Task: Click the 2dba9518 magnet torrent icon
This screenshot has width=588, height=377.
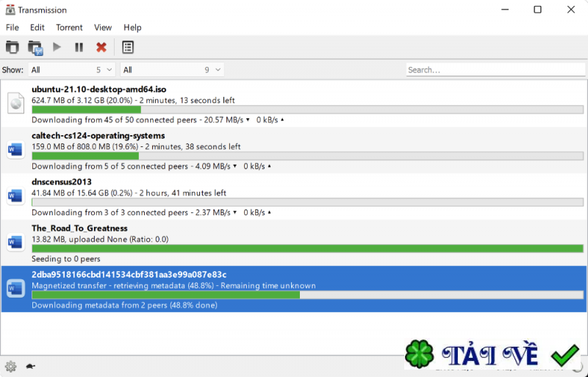Action: coord(15,289)
